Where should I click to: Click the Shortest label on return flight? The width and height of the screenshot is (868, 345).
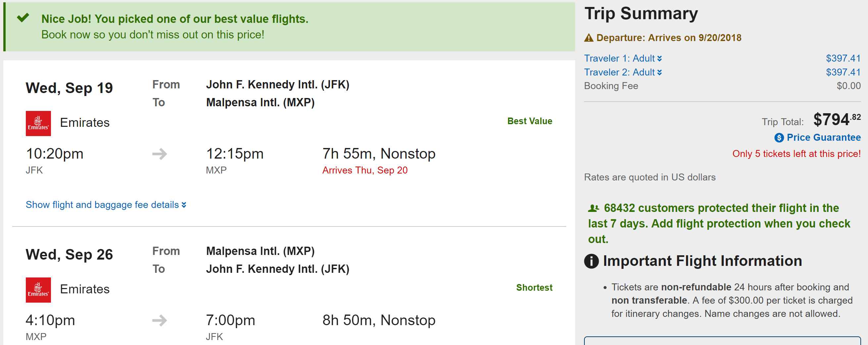[534, 288]
